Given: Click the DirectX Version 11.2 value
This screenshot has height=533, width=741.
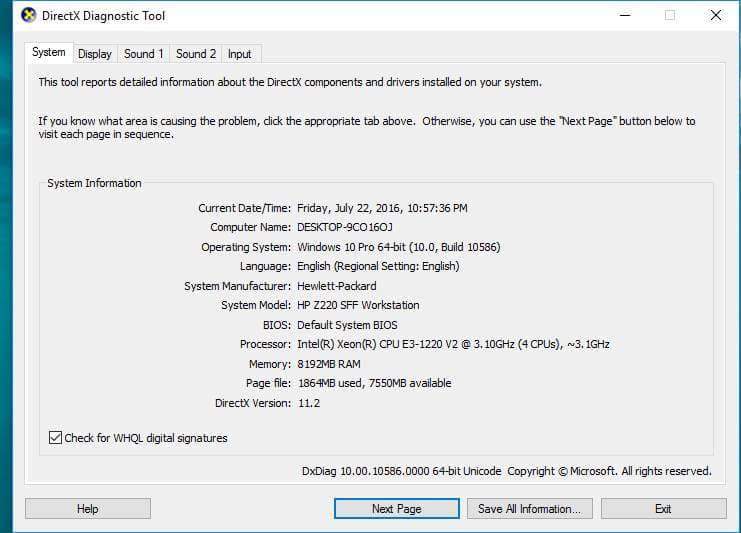Looking at the screenshot, I should (309, 403).
